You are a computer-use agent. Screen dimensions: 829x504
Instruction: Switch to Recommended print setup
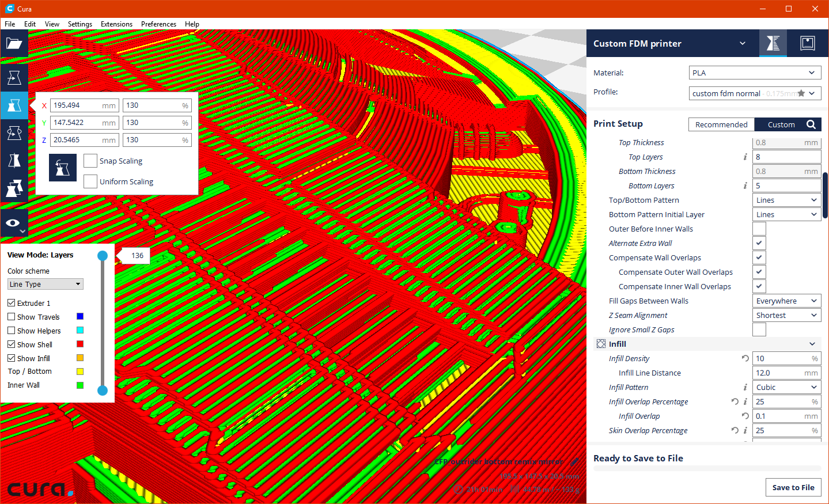point(721,124)
